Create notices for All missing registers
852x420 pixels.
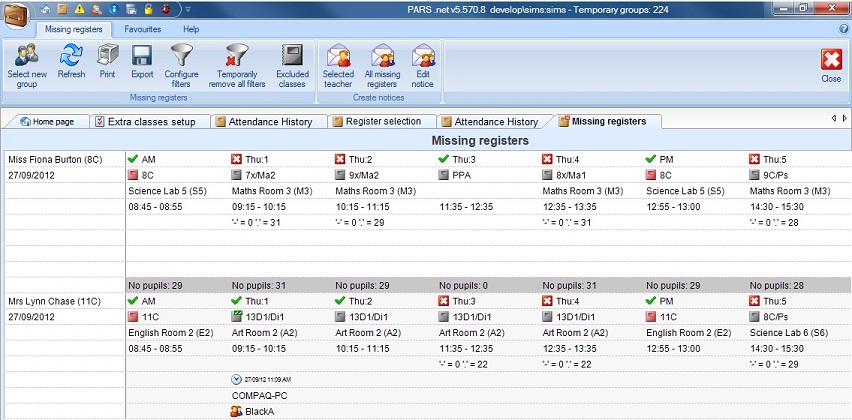pos(382,60)
